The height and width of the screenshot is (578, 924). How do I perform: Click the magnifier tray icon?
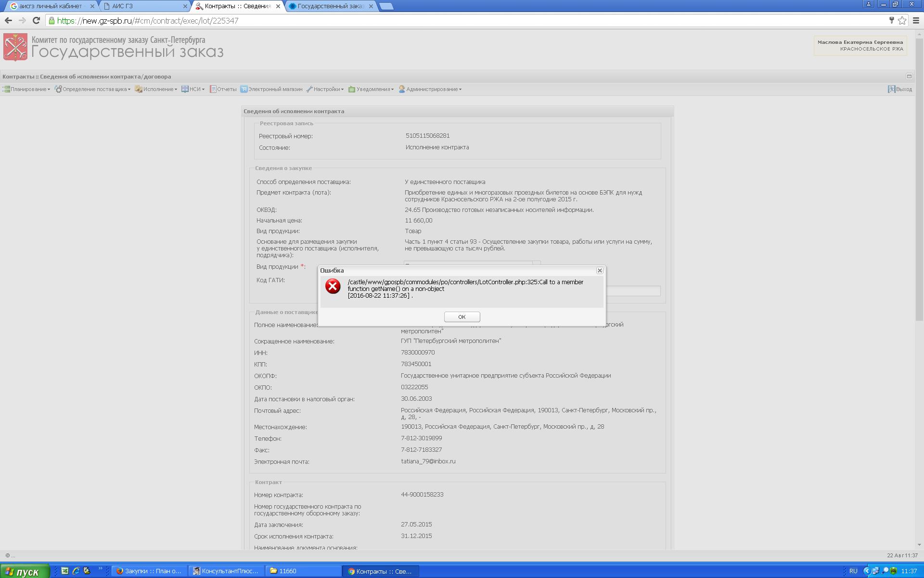click(x=885, y=571)
